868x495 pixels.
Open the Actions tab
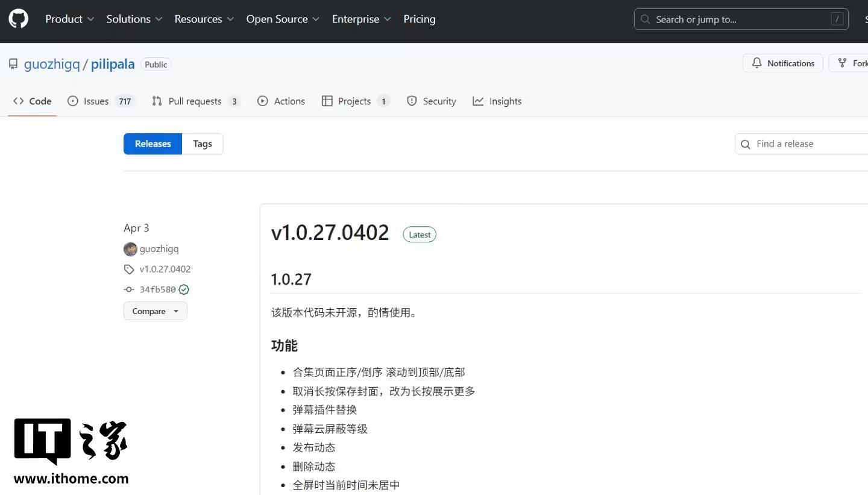point(281,101)
